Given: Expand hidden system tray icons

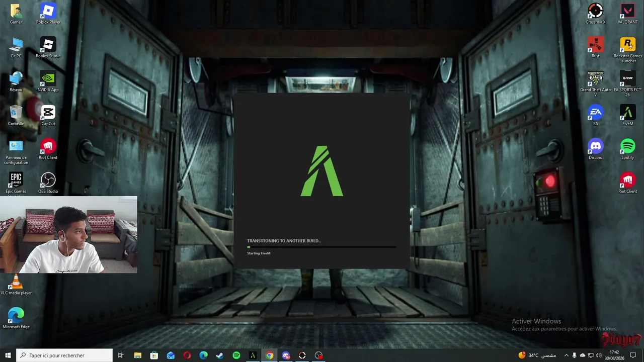Looking at the screenshot, I should (x=566, y=355).
